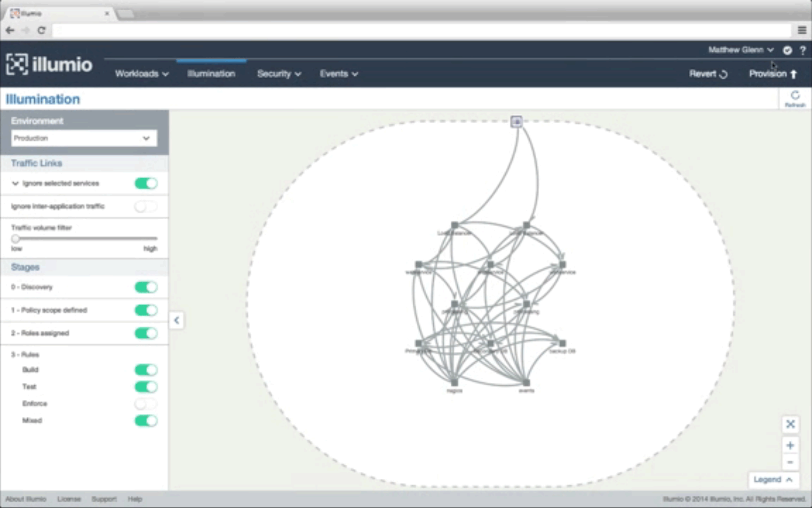This screenshot has width=812, height=508.
Task: Open the Environment Production dropdown
Action: point(84,138)
